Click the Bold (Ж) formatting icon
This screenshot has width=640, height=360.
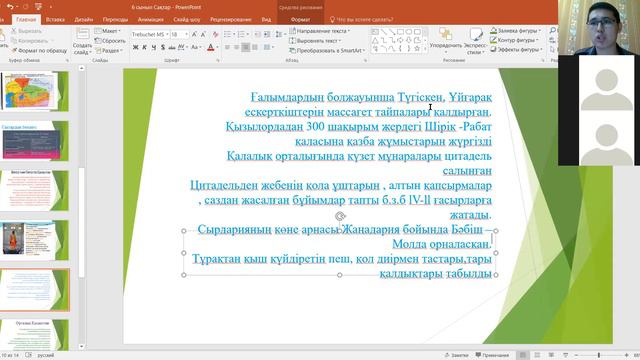[x=136, y=47]
